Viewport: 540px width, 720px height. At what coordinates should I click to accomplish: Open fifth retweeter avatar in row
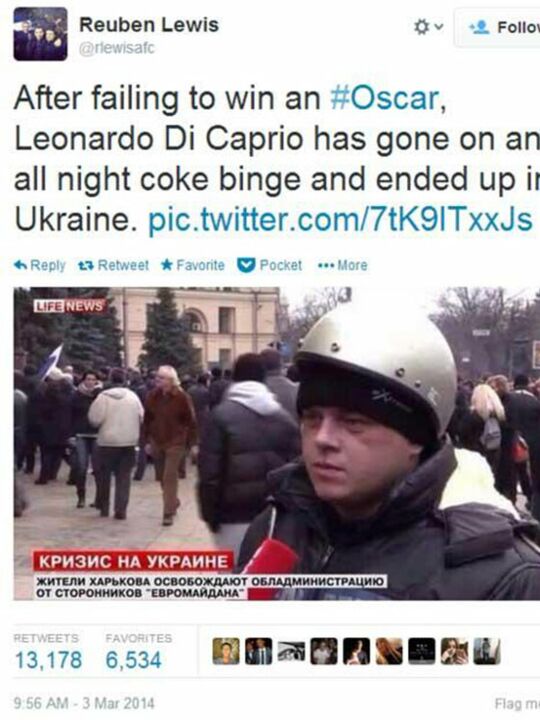pyautogui.click(x=356, y=651)
